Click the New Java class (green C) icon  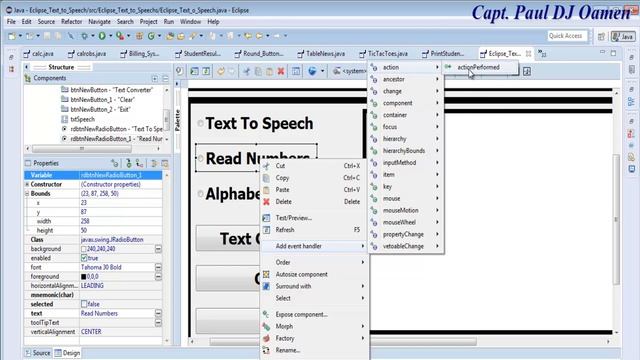tap(151, 36)
